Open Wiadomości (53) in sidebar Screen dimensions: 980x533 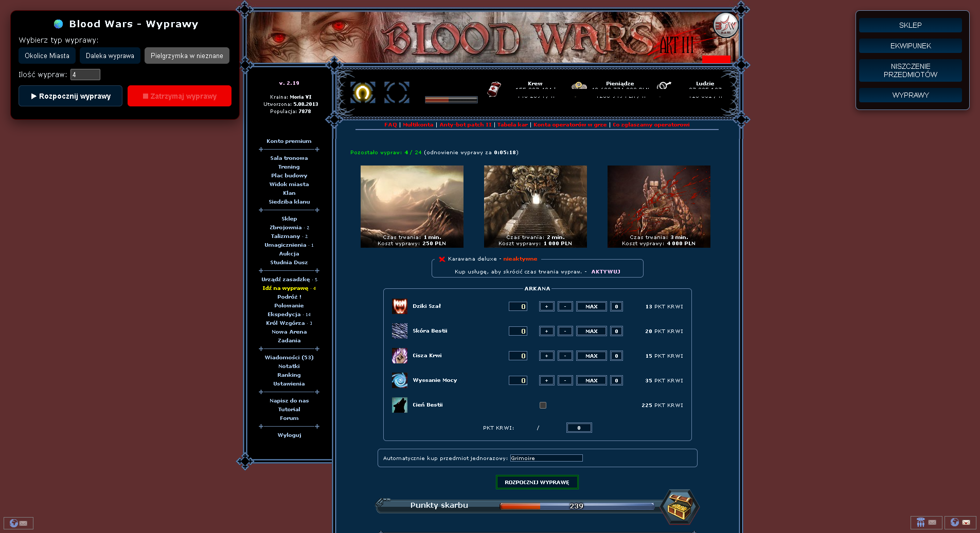click(x=289, y=358)
